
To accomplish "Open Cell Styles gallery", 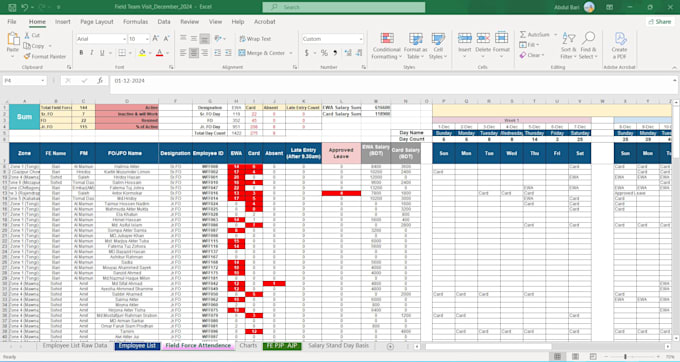I will coord(438,46).
